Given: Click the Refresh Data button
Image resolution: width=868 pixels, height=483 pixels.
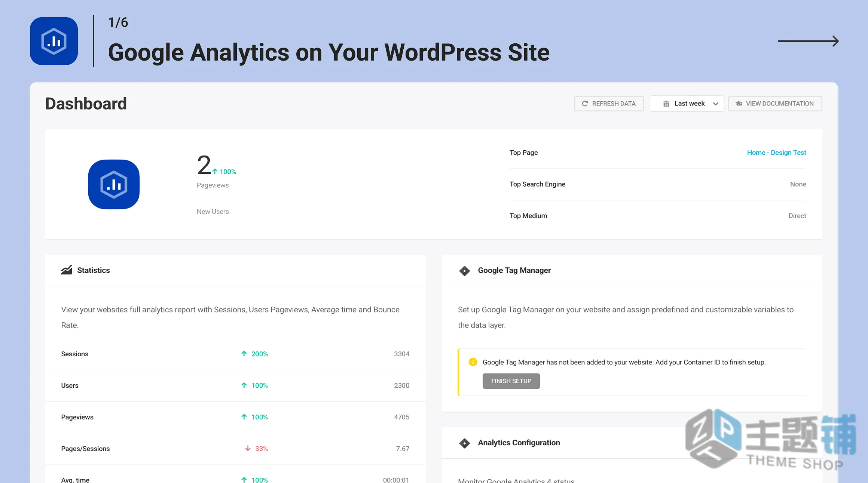Looking at the screenshot, I should [609, 104].
